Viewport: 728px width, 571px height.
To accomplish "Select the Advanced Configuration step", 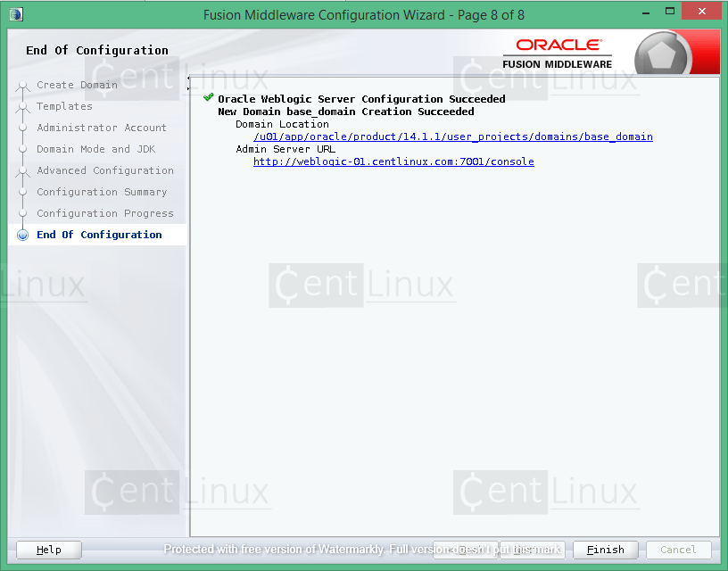I will [105, 170].
